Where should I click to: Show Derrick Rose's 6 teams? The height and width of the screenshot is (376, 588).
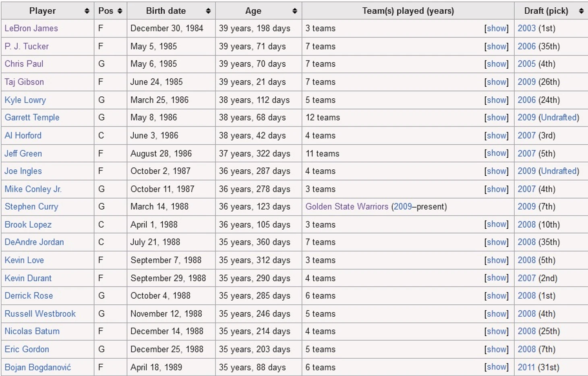[x=497, y=295]
